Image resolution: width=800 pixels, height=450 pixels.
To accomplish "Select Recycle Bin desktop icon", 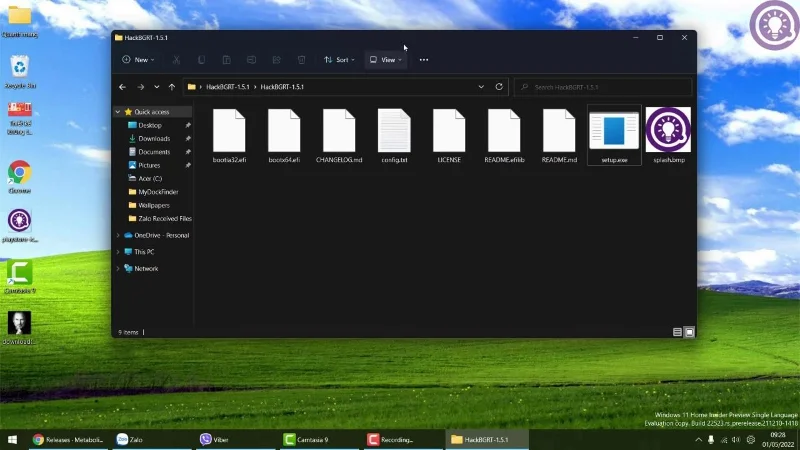I will point(20,72).
